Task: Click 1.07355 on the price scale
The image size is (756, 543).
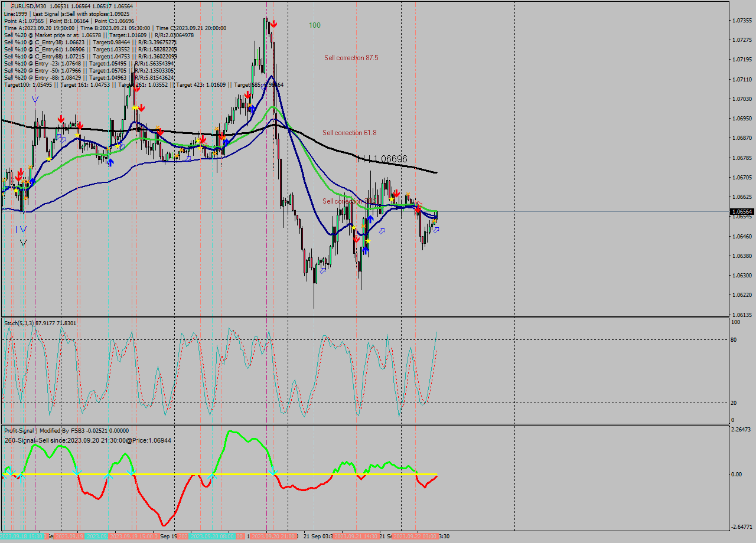Action: [x=742, y=21]
